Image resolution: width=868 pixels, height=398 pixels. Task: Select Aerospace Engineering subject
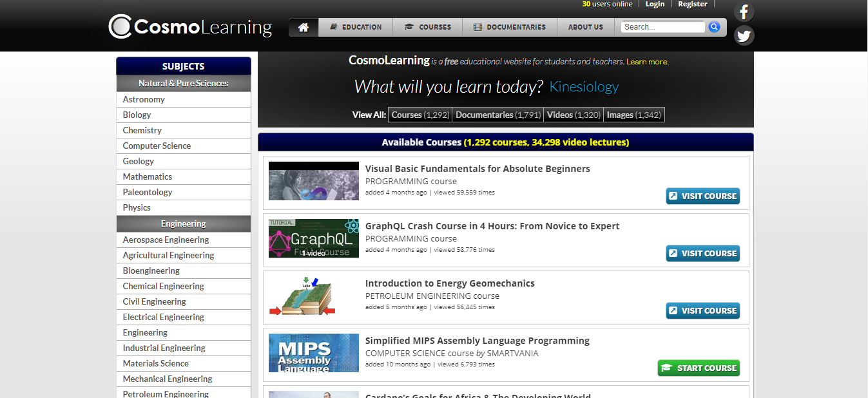click(x=184, y=240)
